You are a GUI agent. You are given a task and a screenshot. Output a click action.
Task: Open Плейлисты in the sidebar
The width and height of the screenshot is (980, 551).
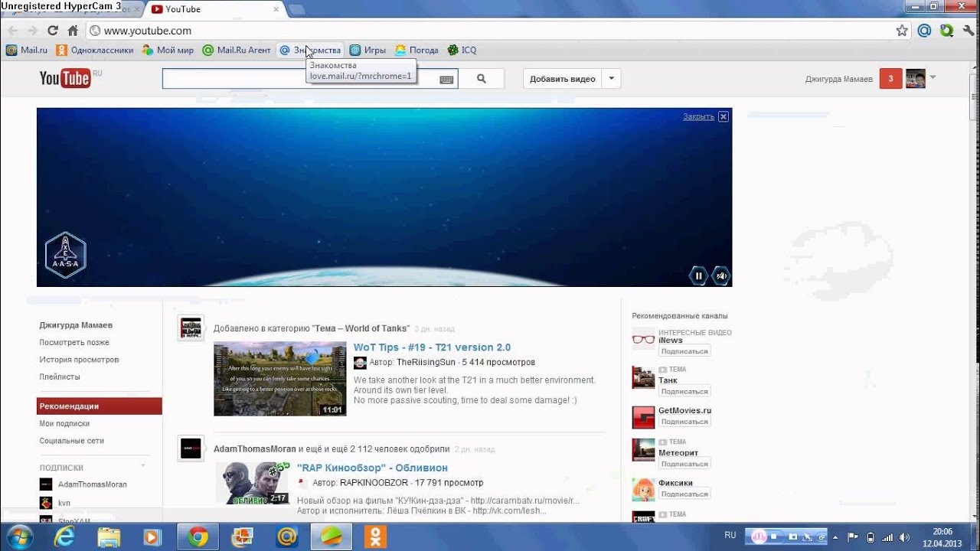click(x=60, y=377)
